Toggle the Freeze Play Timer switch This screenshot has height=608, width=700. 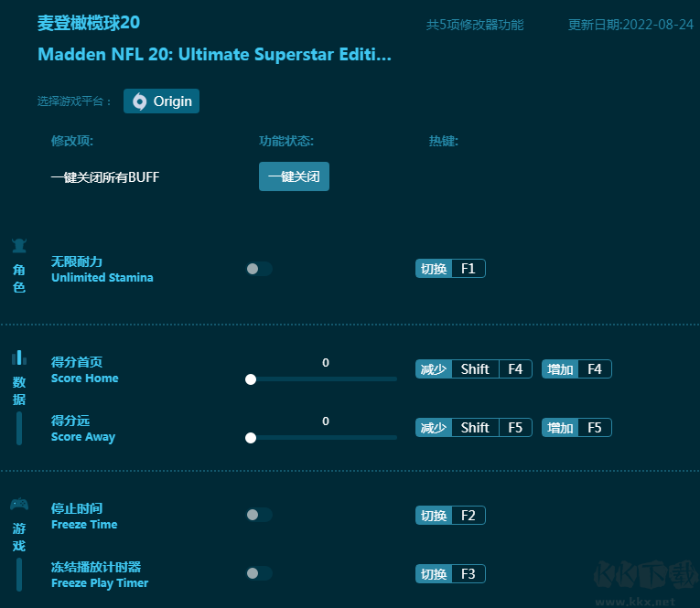259,573
